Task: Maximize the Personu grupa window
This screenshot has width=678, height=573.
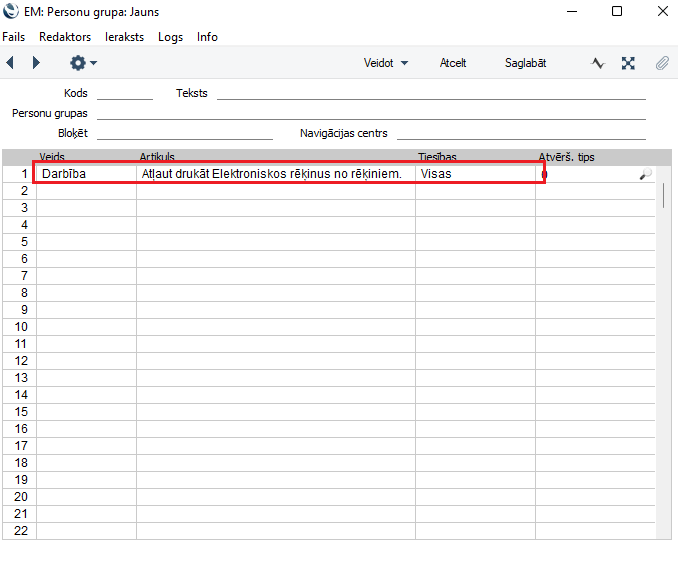Action: point(616,12)
